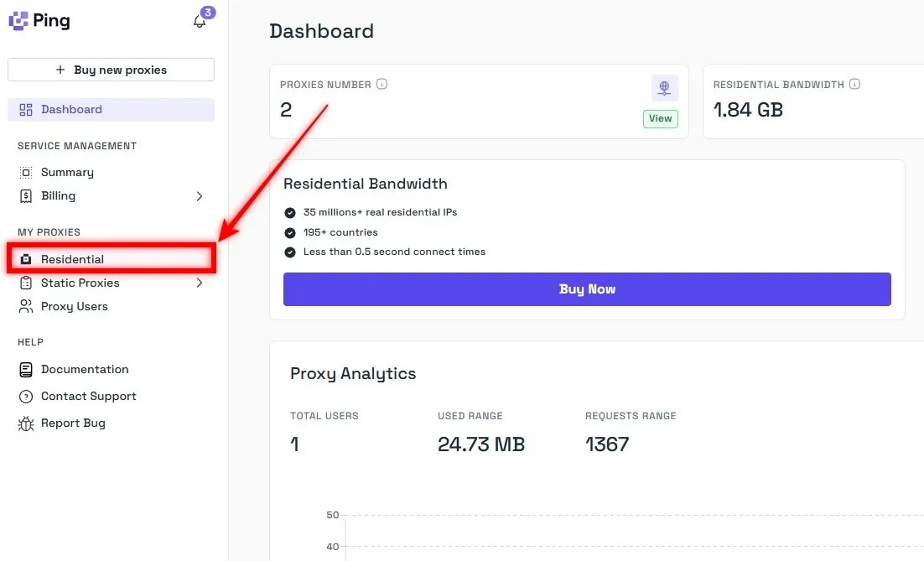The width and height of the screenshot is (924, 561).
Task: Click the Documentation book icon
Action: pos(26,370)
